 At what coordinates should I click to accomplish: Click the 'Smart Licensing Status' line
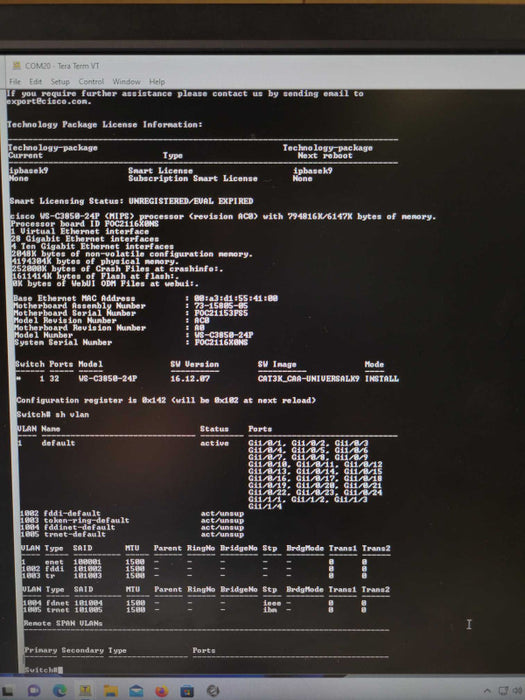(x=131, y=201)
